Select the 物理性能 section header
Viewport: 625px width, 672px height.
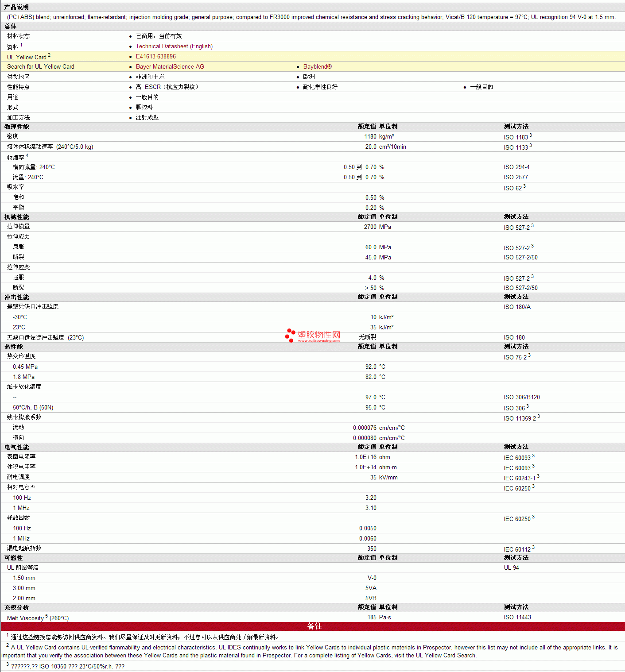coord(16,127)
